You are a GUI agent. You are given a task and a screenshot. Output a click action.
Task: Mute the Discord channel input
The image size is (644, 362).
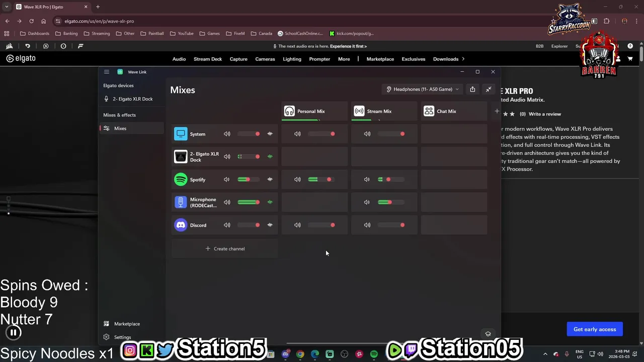tap(227, 225)
